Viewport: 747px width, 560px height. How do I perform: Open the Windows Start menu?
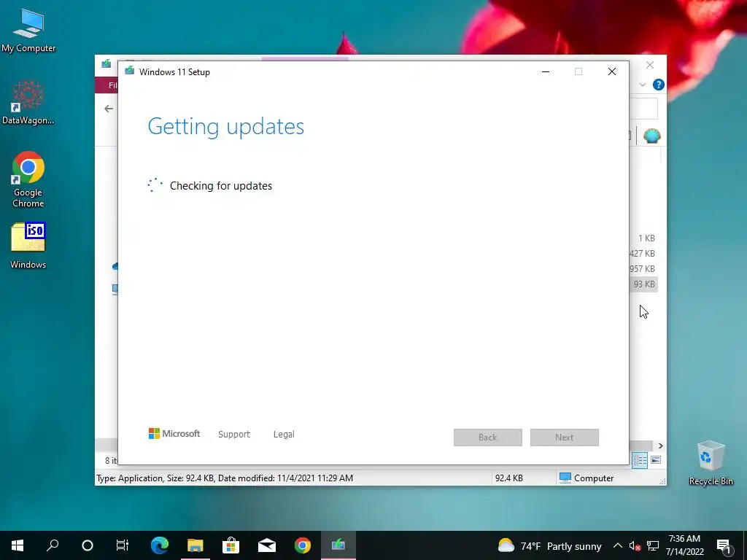pyautogui.click(x=18, y=545)
